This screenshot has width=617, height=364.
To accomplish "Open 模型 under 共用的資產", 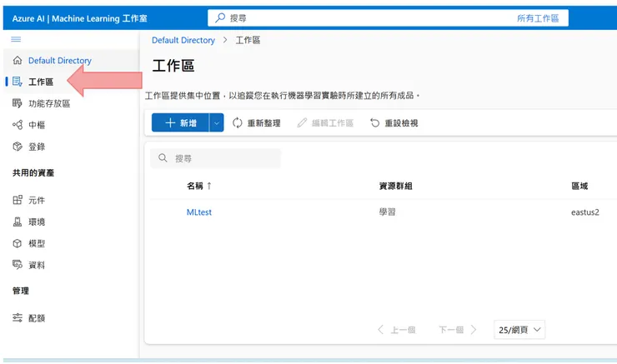I will click(x=37, y=243).
